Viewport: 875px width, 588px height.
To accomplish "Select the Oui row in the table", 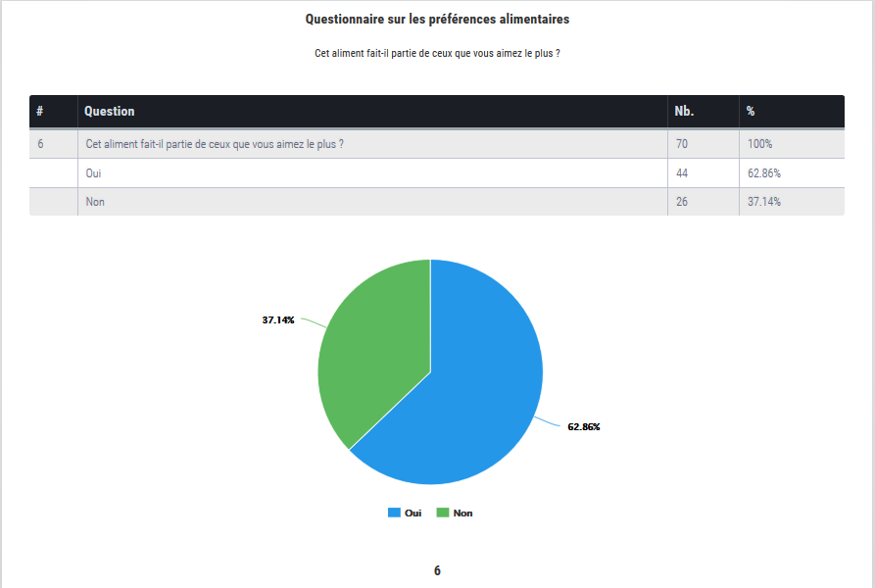I will 94,173.
